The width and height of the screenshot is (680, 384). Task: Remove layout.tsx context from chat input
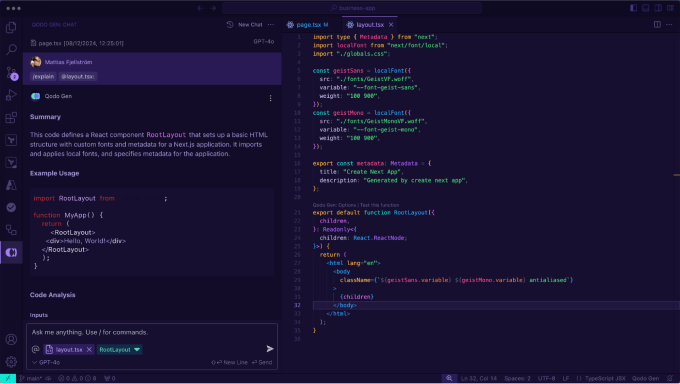[89, 349]
